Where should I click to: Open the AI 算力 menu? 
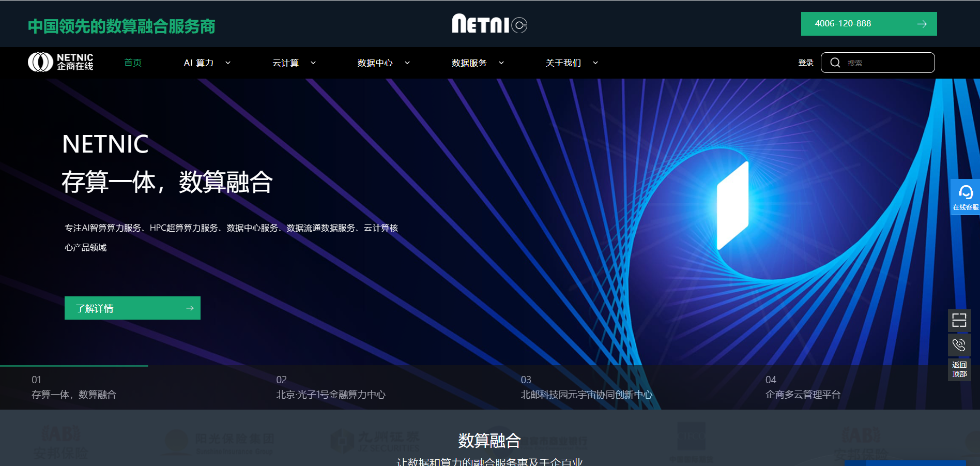coord(198,63)
